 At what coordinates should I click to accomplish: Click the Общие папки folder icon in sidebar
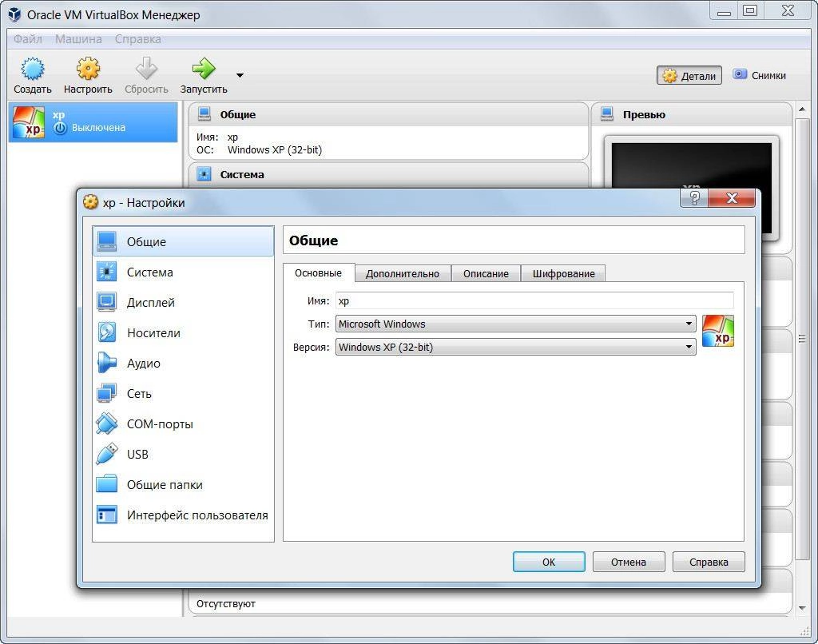pyautogui.click(x=107, y=483)
